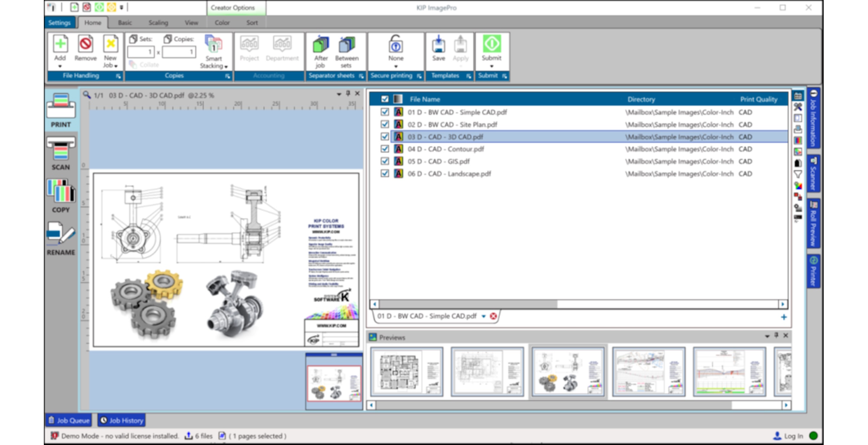The width and height of the screenshot is (868, 445).
Task: Switch to the Scaling ribbon tab
Action: [x=158, y=23]
